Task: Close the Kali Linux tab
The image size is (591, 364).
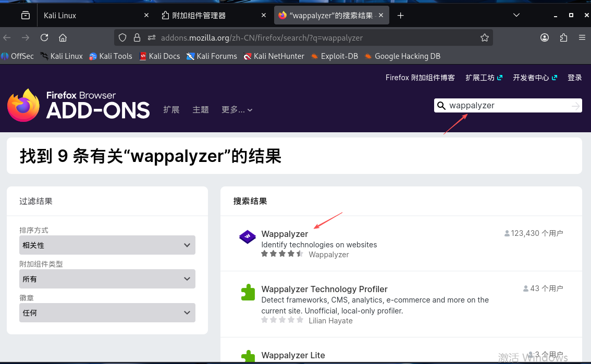Action: [146, 15]
